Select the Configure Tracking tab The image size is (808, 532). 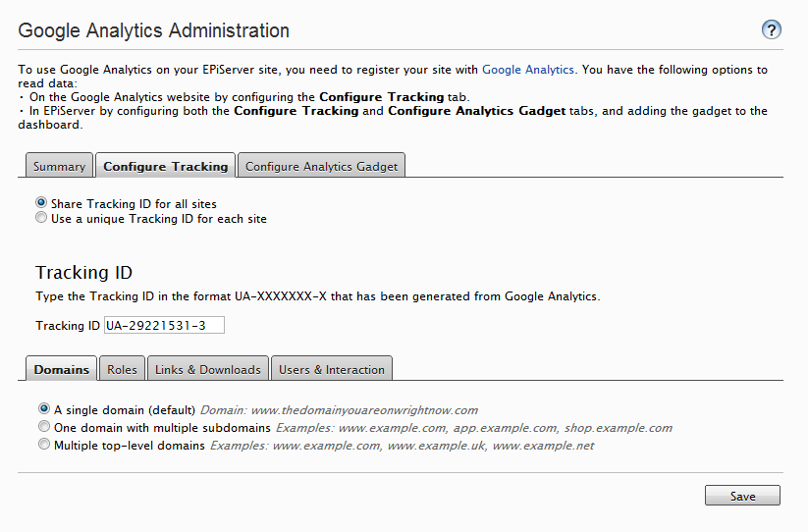tap(165, 166)
